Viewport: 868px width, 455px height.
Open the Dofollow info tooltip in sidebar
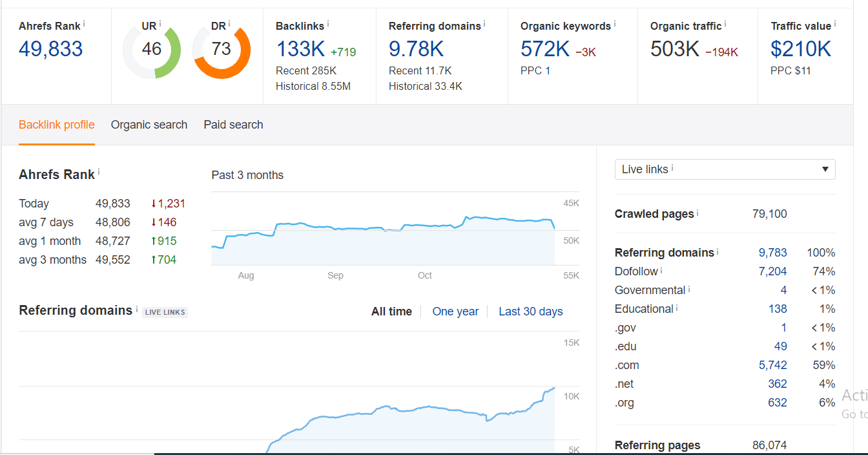pyautogui.click(x=661, y=271)
